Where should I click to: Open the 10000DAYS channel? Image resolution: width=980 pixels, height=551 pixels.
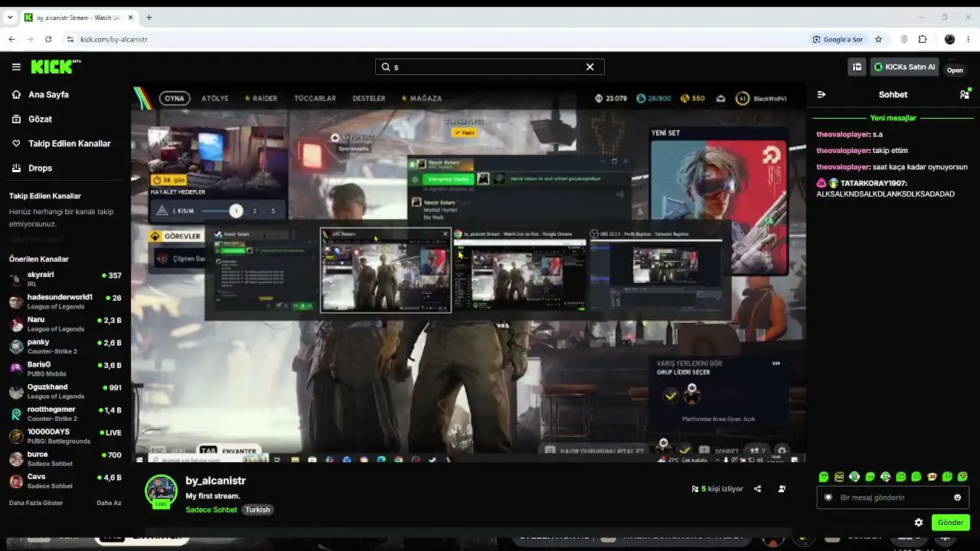click(65, 436)
